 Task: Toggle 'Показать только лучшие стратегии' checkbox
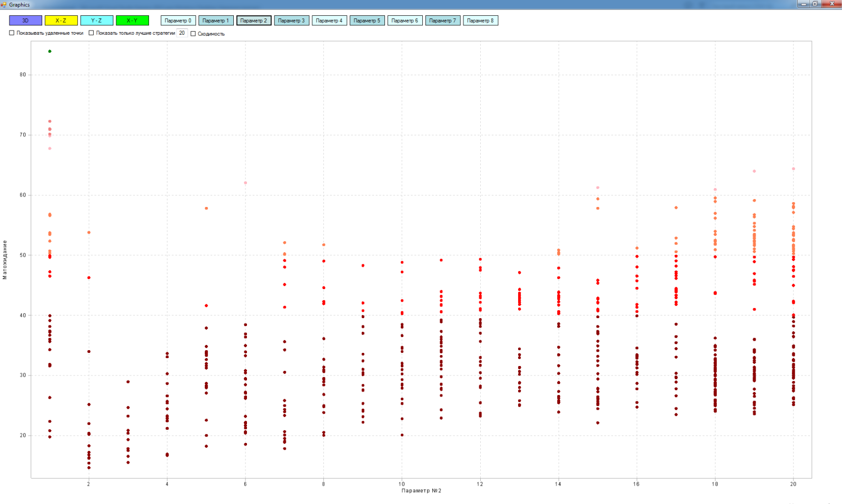click(91, 33)
